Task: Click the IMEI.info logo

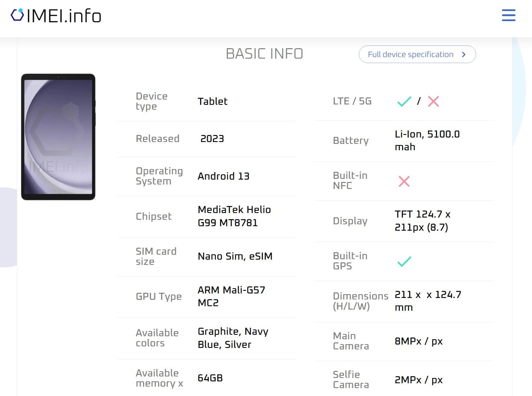Action: 56,16
